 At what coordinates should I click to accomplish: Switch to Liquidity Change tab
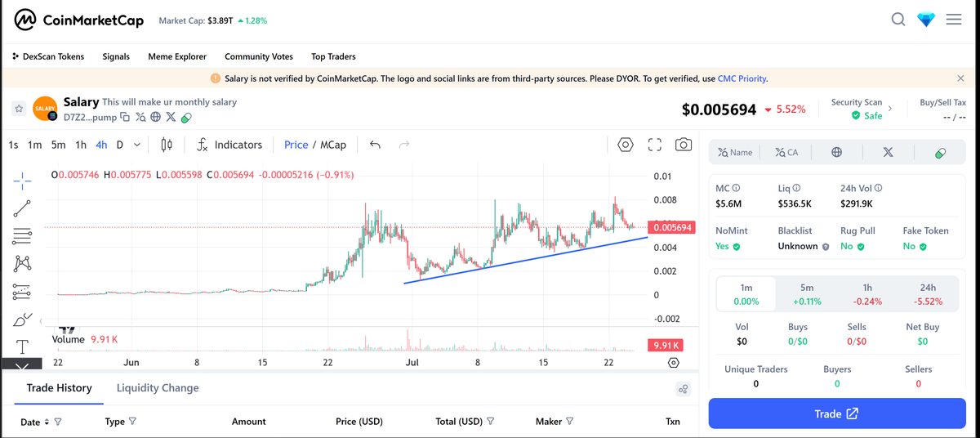(x=158, y=388)
